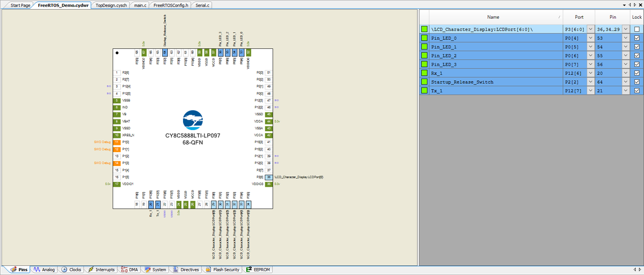
Task: Uncheck Lock for Tx_1
Action: click(x=636, y=91)
